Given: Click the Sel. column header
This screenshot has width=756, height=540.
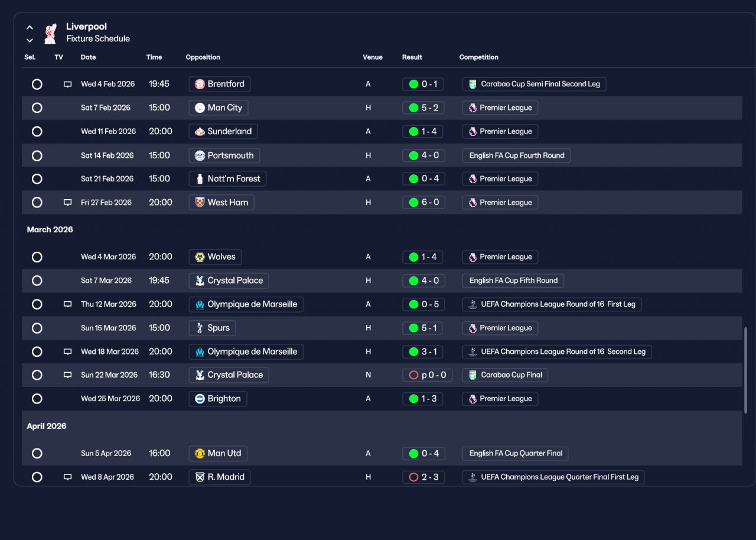Looking at the screenshot, I should point(30,57).
